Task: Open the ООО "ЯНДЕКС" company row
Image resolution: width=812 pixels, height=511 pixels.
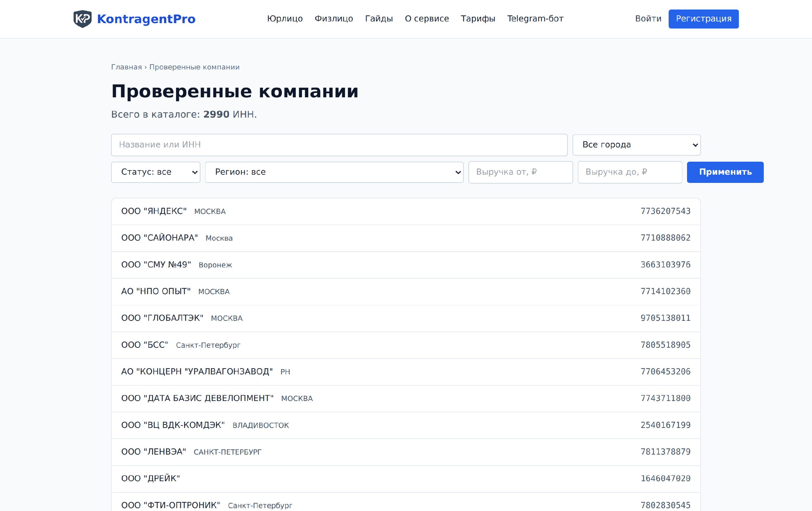Action: pyautogui.click(x=406, y=211)
